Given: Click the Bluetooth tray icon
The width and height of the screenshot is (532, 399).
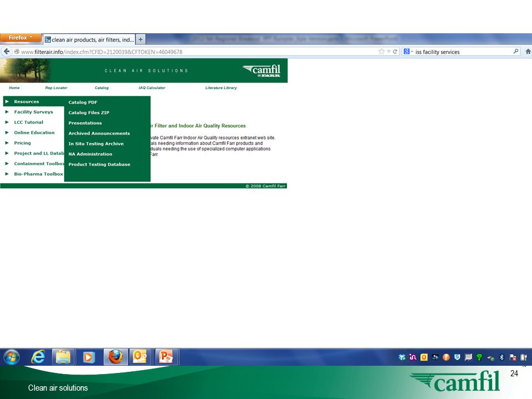Looking at the screenshot, I should click(x=502, y=357).
